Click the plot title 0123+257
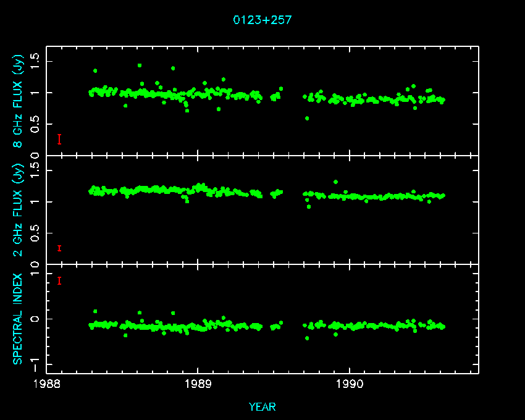This screenshot has height=420, width=525. [x=262, y=20]
